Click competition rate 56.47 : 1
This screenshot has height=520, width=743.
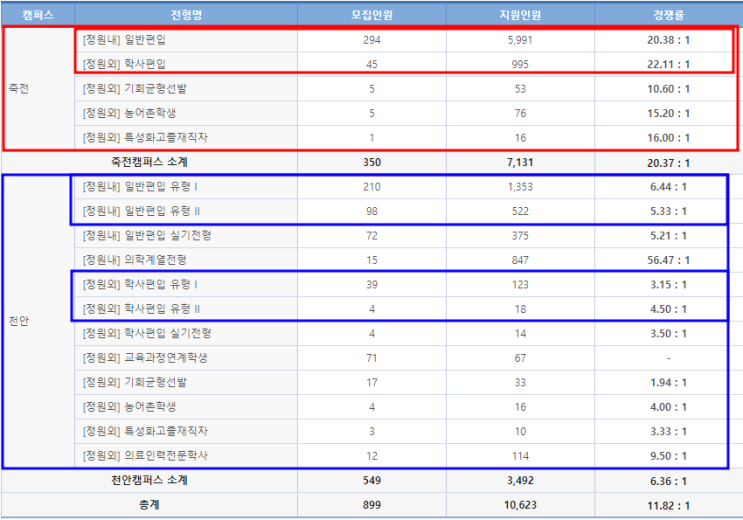[x=668, y=260]
